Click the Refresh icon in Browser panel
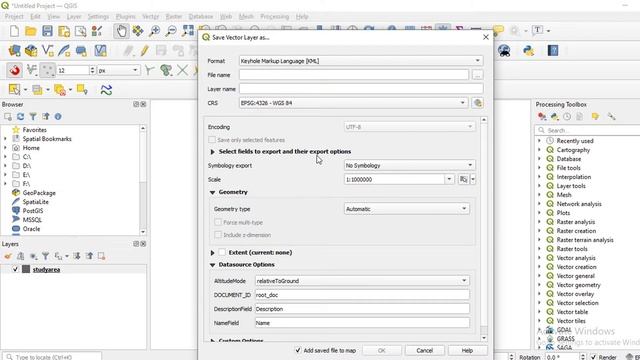 [x=20, y=117]
